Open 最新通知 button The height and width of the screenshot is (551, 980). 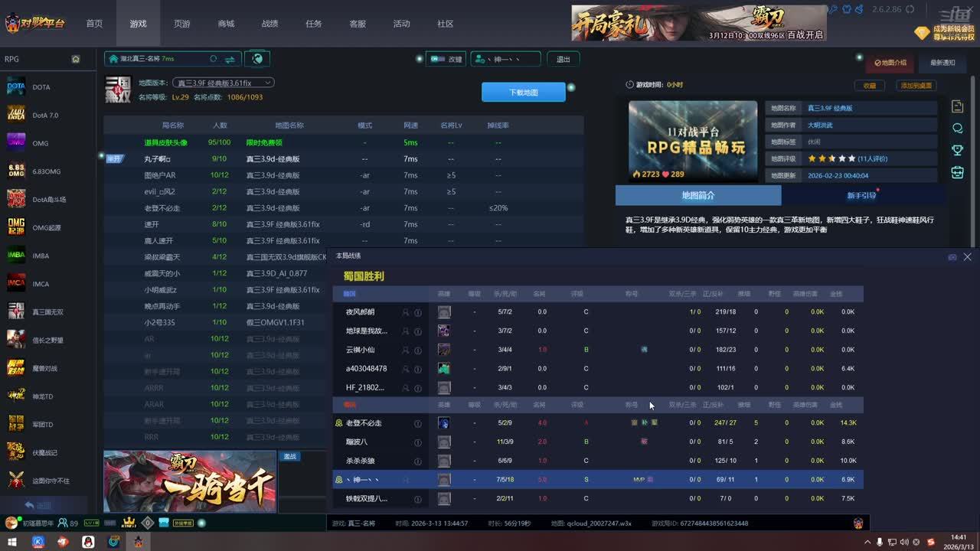[942, 63]
